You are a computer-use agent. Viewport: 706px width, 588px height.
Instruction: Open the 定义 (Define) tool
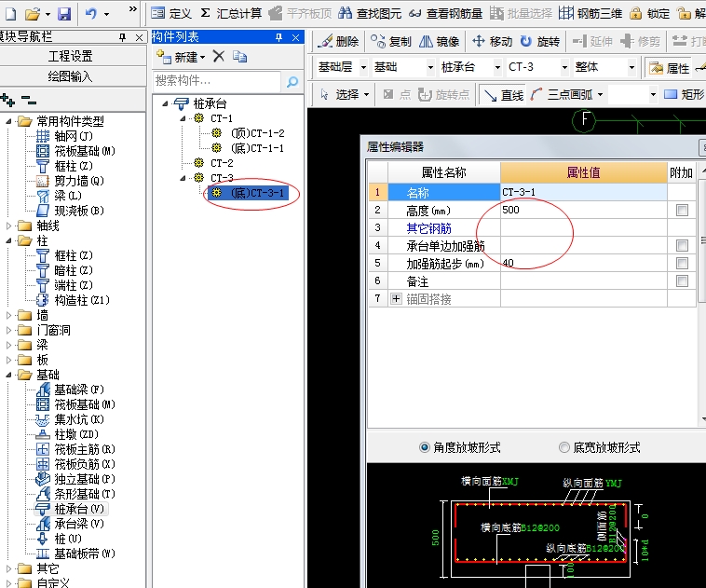pyautogui.click(x=171, y=14)
